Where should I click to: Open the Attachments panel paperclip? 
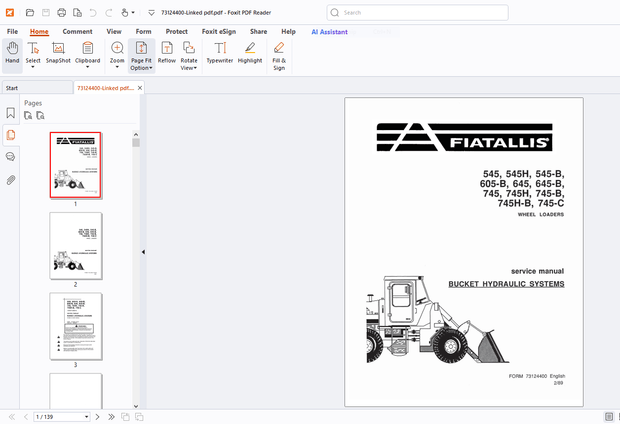[x=11, y=180]
